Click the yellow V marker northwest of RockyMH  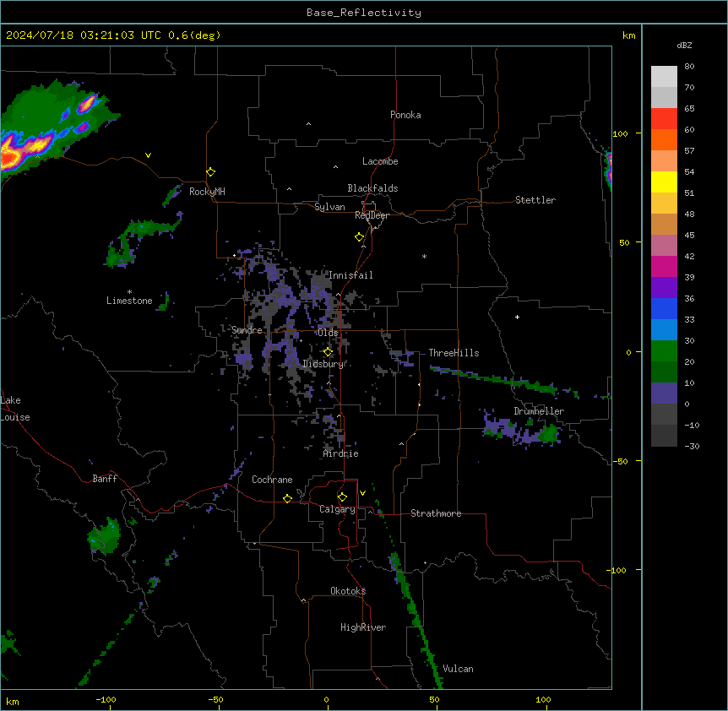tap(148, 155)
